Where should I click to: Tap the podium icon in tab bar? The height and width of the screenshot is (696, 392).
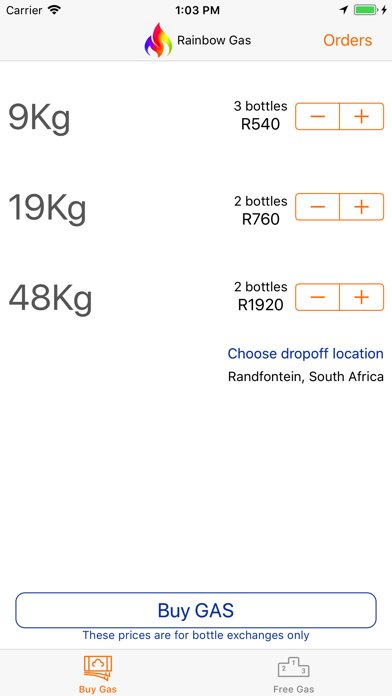click(x=293, y=667)
